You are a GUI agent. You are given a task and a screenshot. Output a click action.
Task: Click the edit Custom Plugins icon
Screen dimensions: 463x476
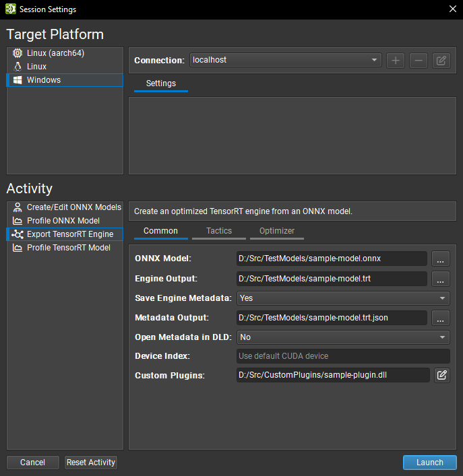[x=441, y=375]
